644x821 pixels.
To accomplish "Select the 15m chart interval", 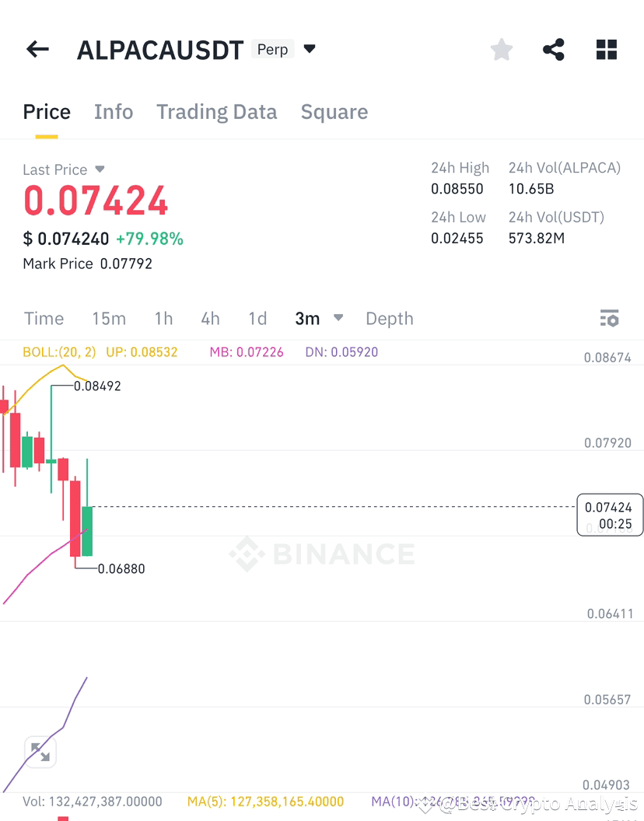I will pos(109,318).
